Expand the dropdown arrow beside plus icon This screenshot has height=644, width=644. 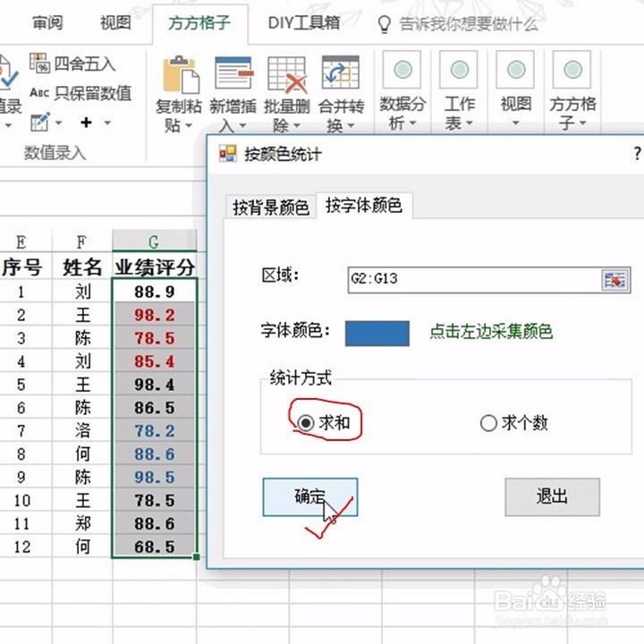pyautogui.click(x=107, y=123)
